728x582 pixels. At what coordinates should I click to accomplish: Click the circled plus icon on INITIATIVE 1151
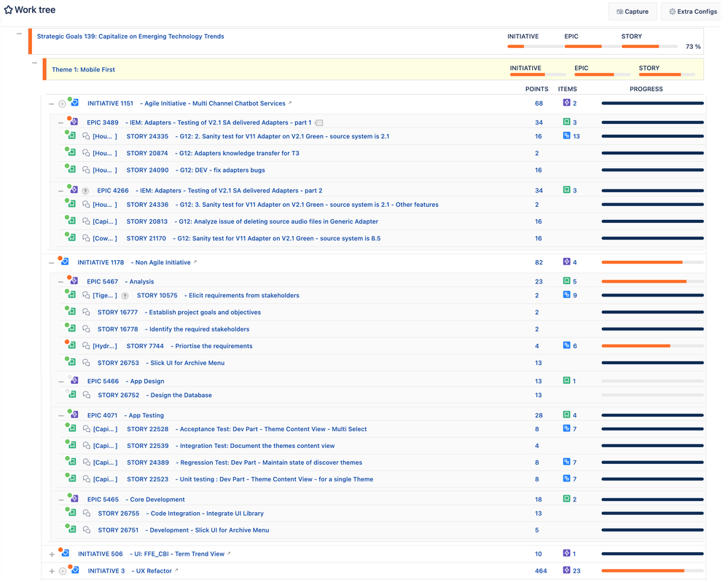62,103
